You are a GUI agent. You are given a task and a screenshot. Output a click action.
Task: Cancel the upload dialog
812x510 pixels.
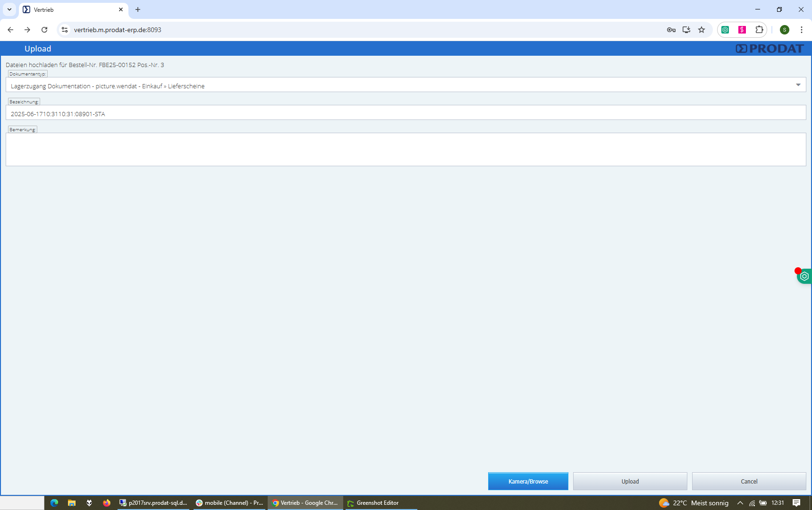click(749, 481)
